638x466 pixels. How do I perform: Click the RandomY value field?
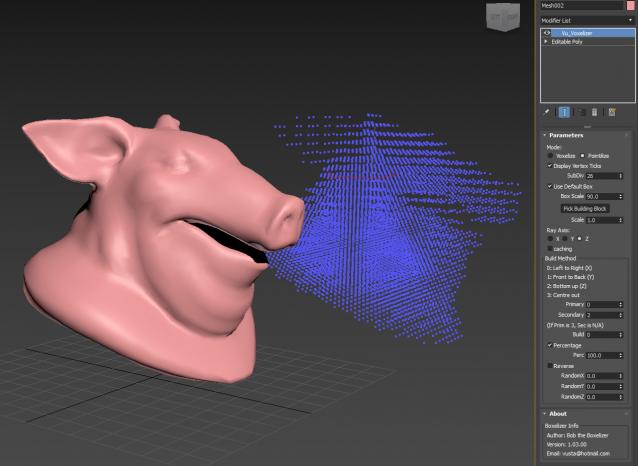[602, 386]
